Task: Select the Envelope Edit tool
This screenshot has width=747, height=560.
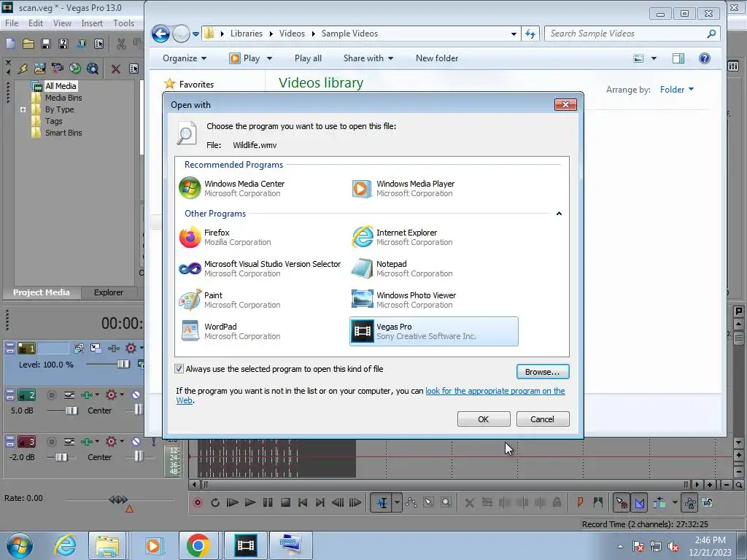Action: 411,502
